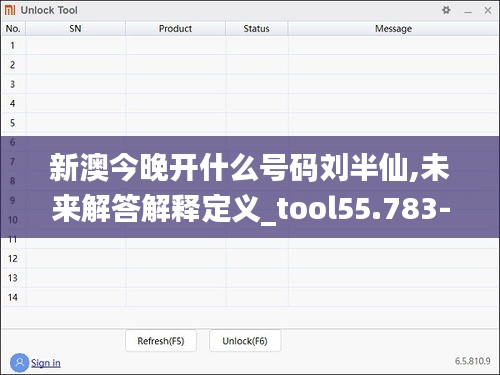500x375 pixels.
Task: Click the Mi logo in title bar
Action: (10, 10)
